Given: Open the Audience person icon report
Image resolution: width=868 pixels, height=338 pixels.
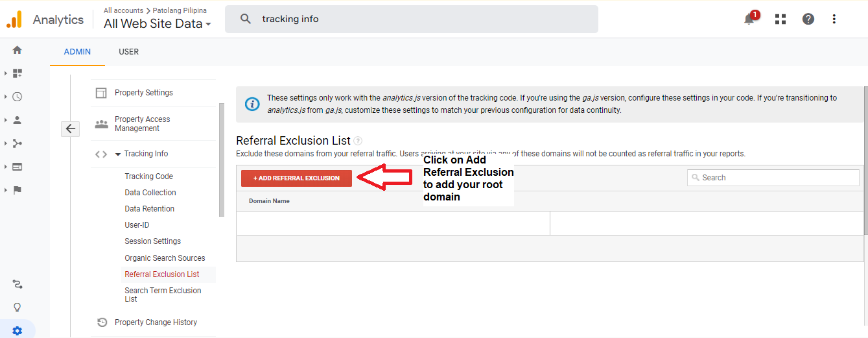Looking at the screenshot, I should [x=17, y=120].
